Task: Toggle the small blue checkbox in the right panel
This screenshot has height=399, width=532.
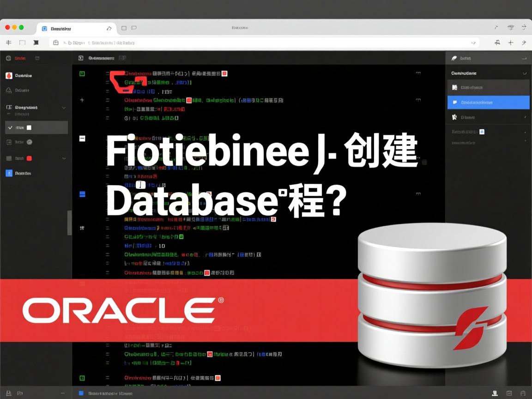Action: (482, 132)
